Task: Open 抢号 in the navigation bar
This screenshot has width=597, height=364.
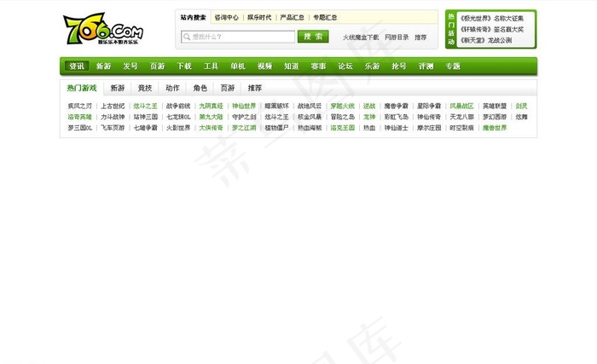Action: coord(399,66)
